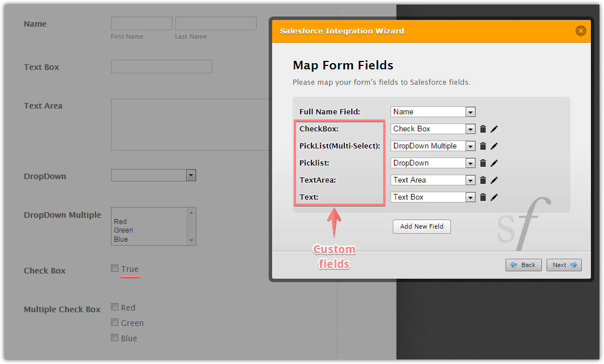The image size is (604, 364).
Task: Enable the Green multiple check box
Action: click(115, 322)
